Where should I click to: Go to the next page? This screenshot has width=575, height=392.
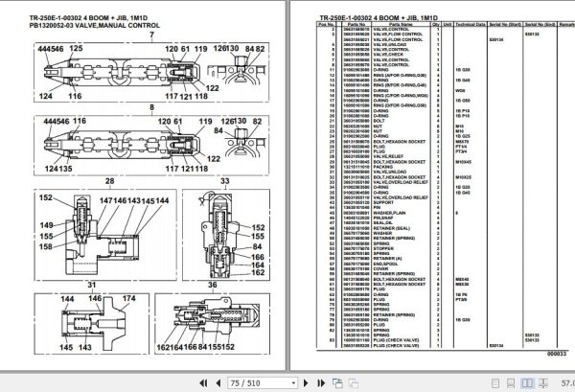[x=306, y=383]
